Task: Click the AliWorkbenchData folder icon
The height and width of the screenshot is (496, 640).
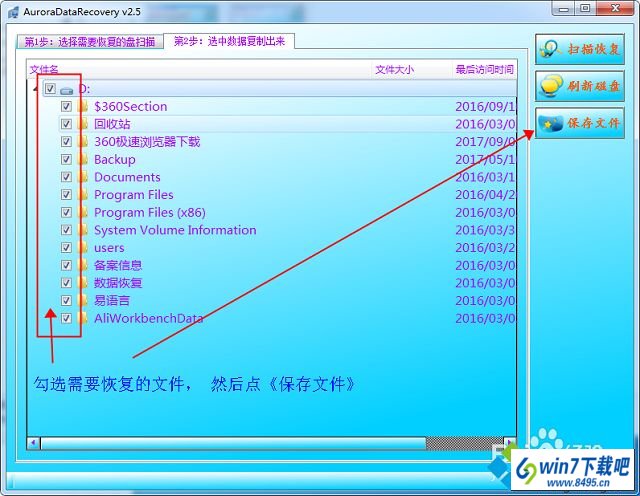Action: click(83, 318)
